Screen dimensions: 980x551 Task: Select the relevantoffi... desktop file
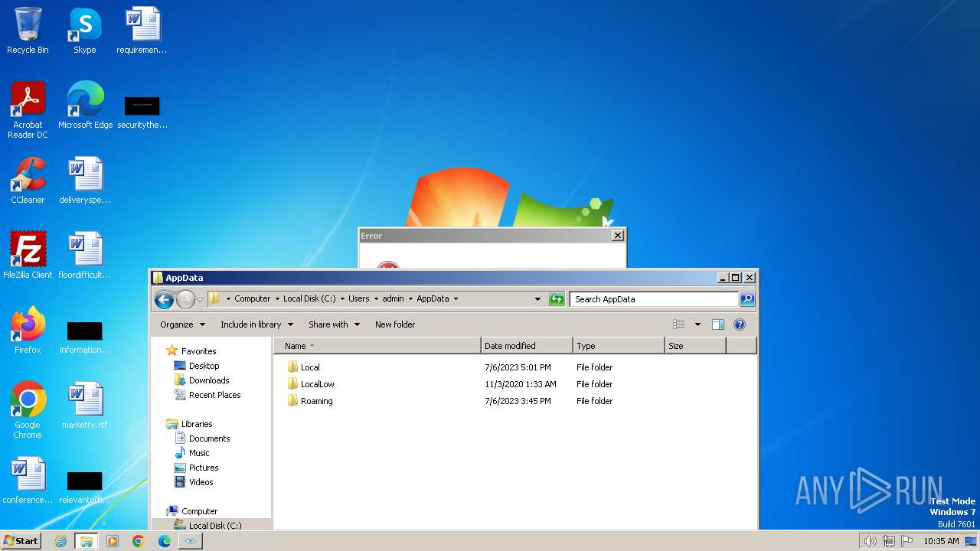click(84, 487)
